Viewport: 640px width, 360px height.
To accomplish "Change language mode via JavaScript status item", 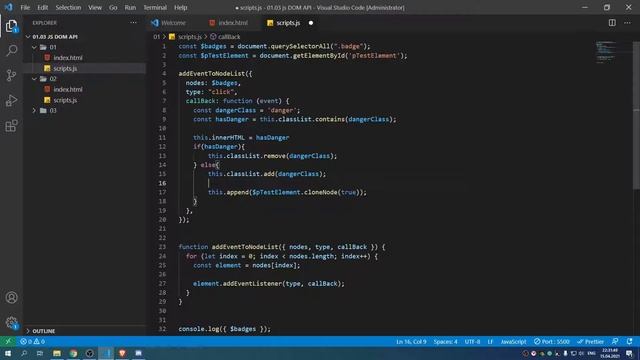I will (x=513, y=341).
